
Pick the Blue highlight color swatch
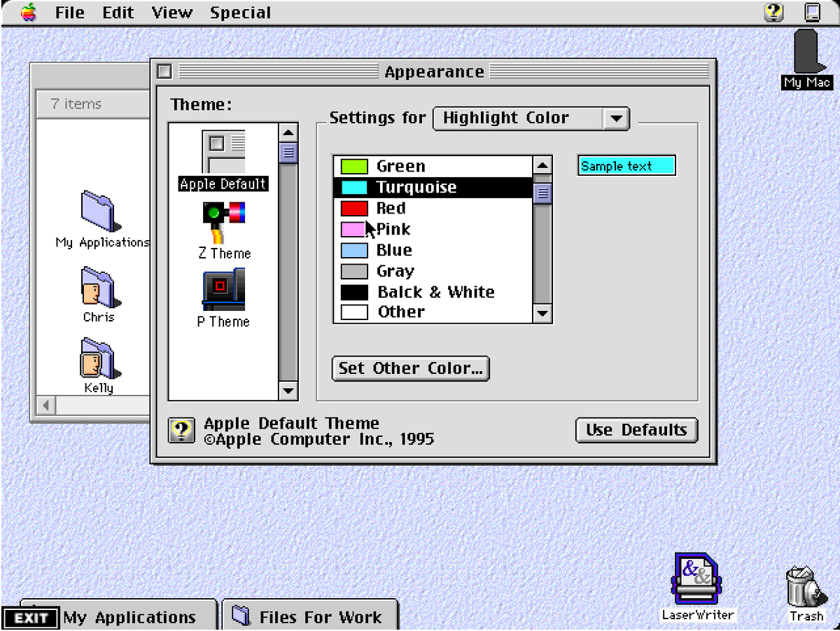pos(354,251)
